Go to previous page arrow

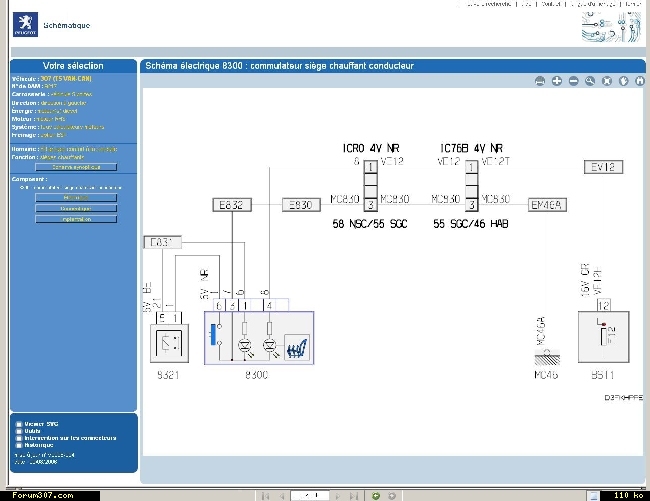click(x=282, y=496)
